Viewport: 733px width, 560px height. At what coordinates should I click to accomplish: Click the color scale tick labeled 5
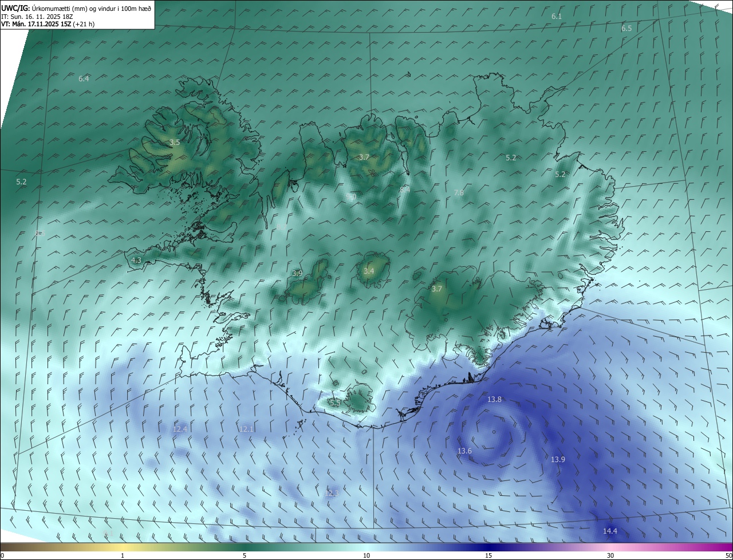click(245, 555)
